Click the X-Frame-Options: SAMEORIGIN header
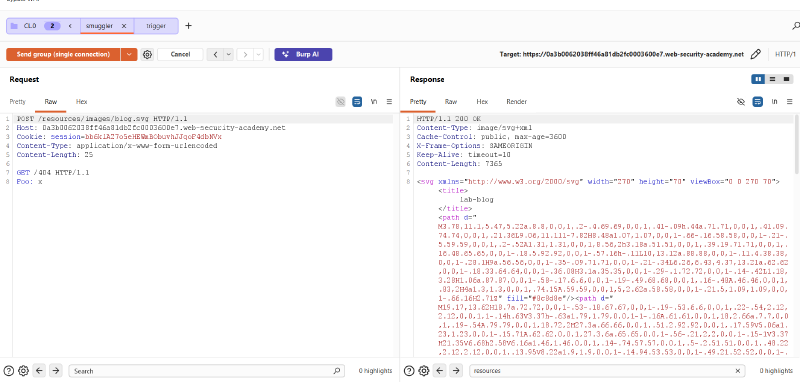The width and height of the screenshot is (800, 382). point(474,145)
